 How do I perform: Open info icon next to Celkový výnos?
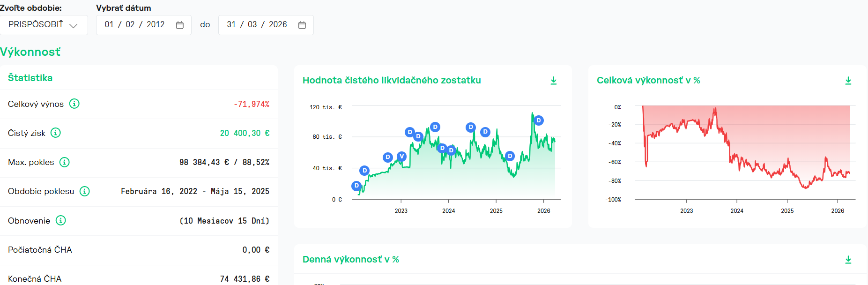click(x=74, y=104)
